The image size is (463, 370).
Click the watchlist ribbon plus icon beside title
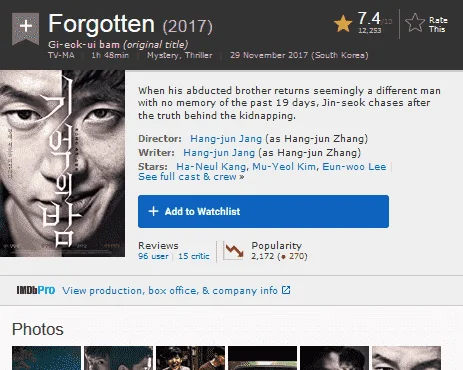pyautogui.click(x=25, y=29)
